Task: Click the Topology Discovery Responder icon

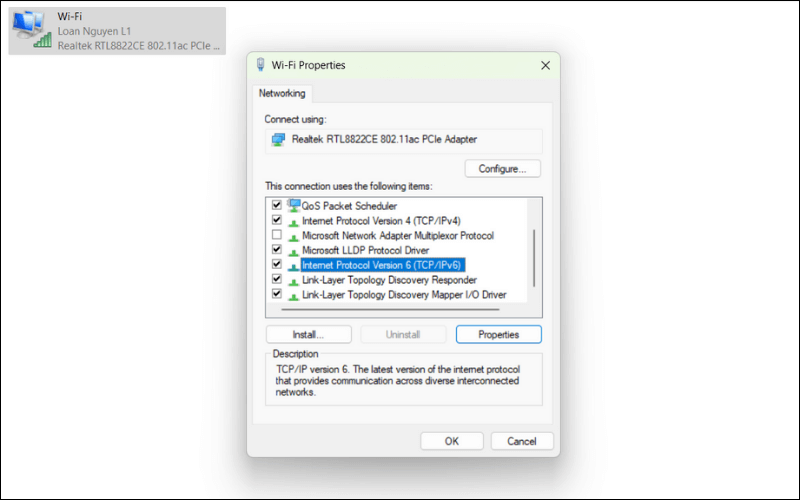Action: tap(293, 281)
